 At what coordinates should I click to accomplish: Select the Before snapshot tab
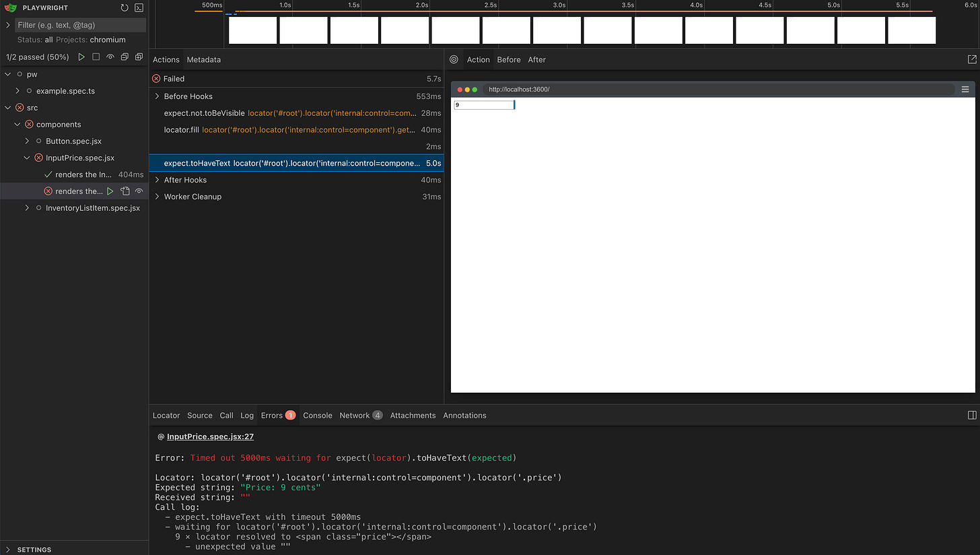click(509, 59)
